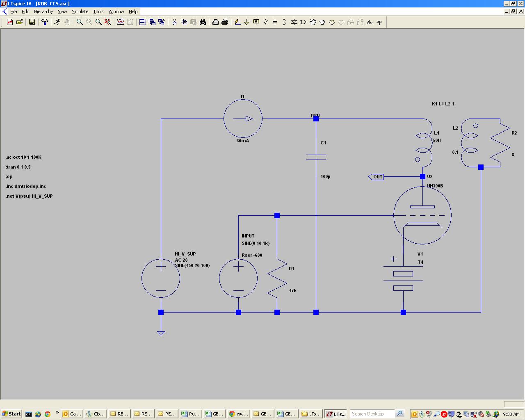
Task: Cascade windows using toolbar icon
Action: coord(152,22)
